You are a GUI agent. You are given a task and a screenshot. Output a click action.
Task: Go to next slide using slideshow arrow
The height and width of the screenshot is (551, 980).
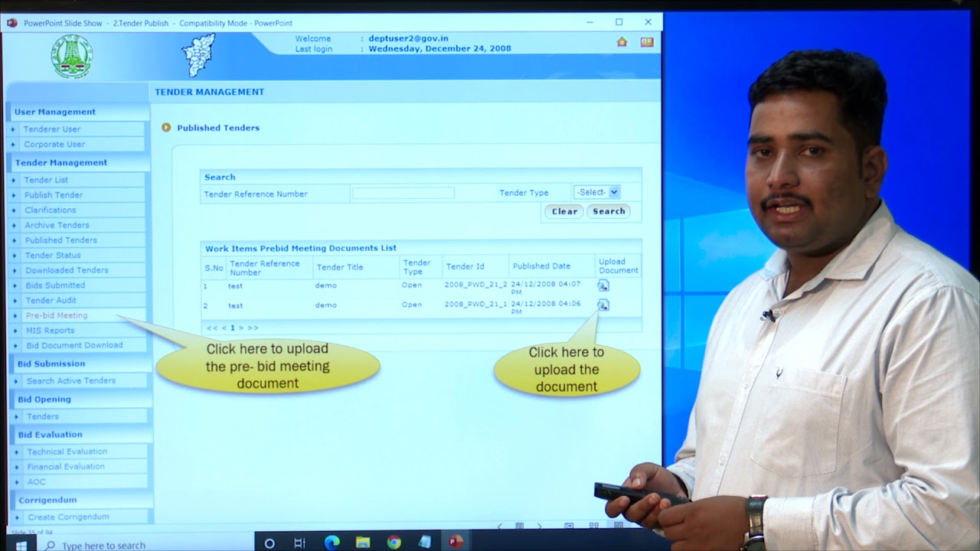click(x=539, y=527)
